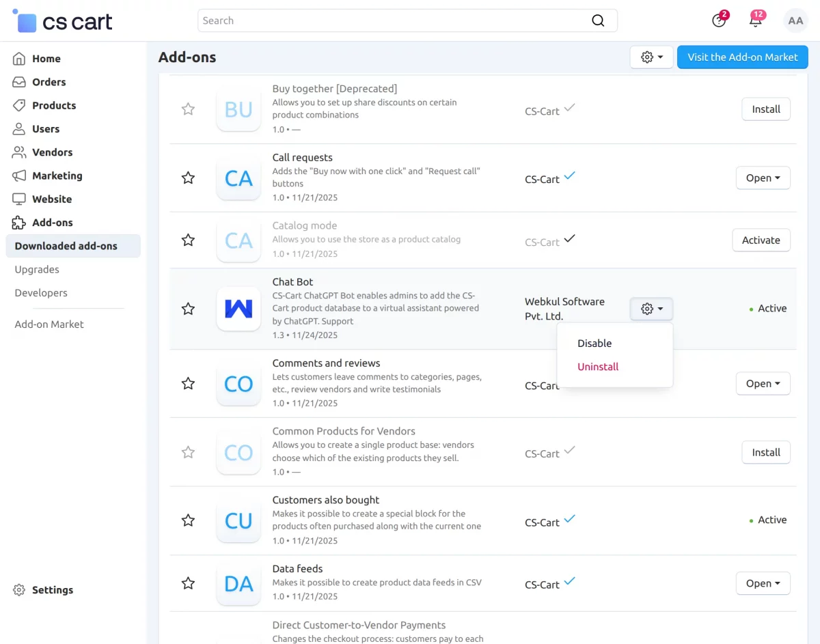
Task: Click inside the Search field
Action: point(393,20)
